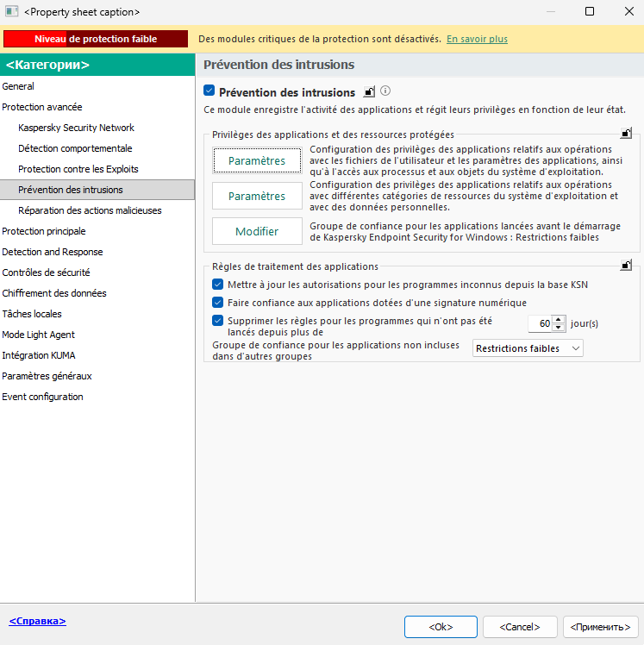The height and width of the screenshot is (645, 644).
Task: Select General category
Action: [x=97, y=86]
